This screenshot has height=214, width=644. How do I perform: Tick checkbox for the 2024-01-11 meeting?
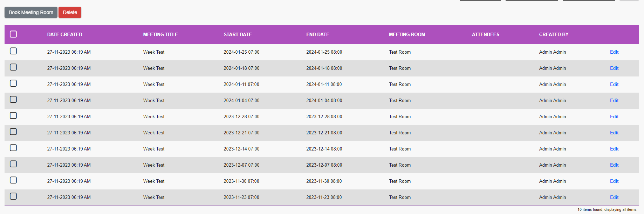pyautogui.click(x=13, y=83)
